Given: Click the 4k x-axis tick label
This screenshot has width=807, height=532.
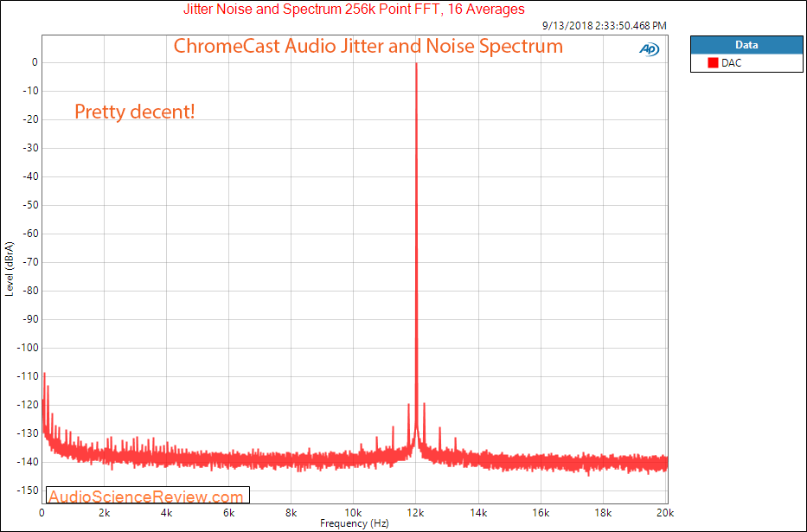Looking at the screenshot, I should [167, 513].
